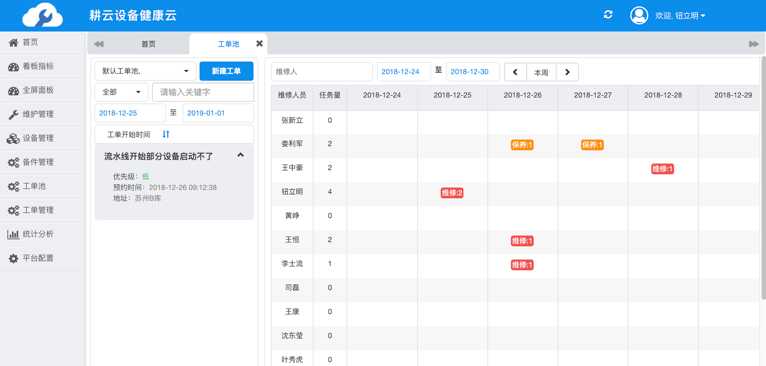766x366 pixels.
Task: Collapse the 流水线开始部分设备启动不了 work order
Action: pyautogui.click(x=240, y=155)
